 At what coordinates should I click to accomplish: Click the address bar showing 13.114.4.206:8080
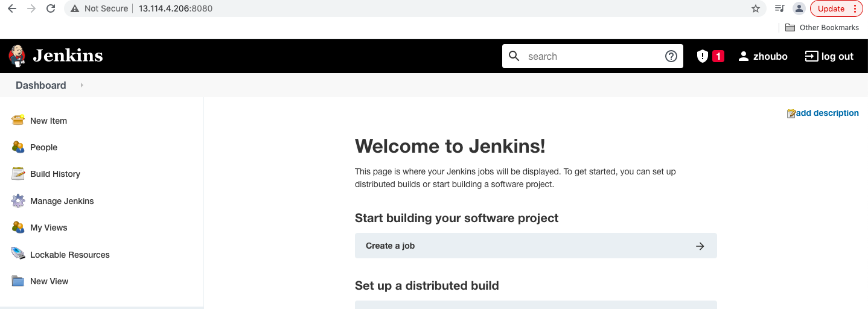176,8
